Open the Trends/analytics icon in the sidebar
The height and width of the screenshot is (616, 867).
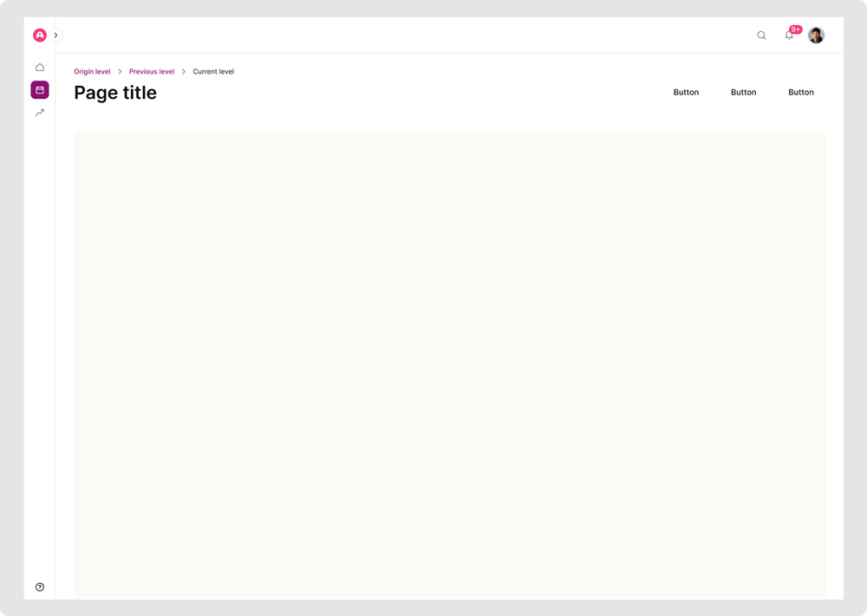click(39, 112)
